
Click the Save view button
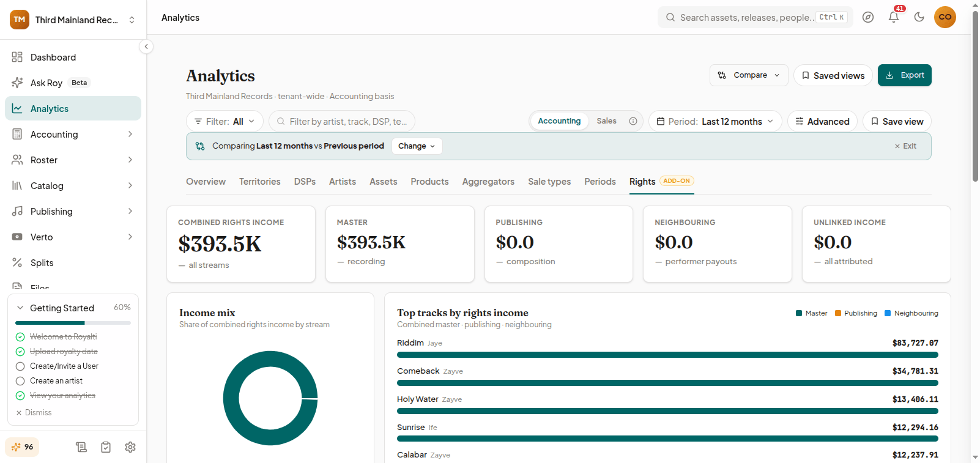tap(897, 121)
